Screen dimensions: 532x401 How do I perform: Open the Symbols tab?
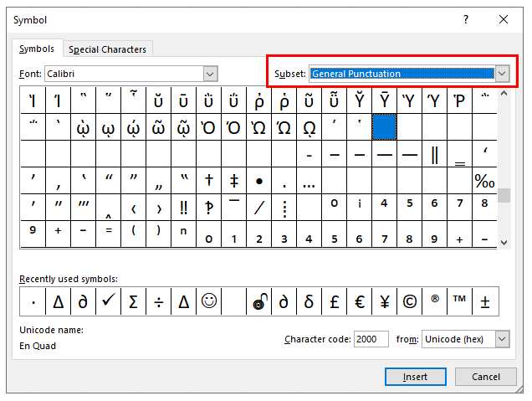(x=37, y=49)
